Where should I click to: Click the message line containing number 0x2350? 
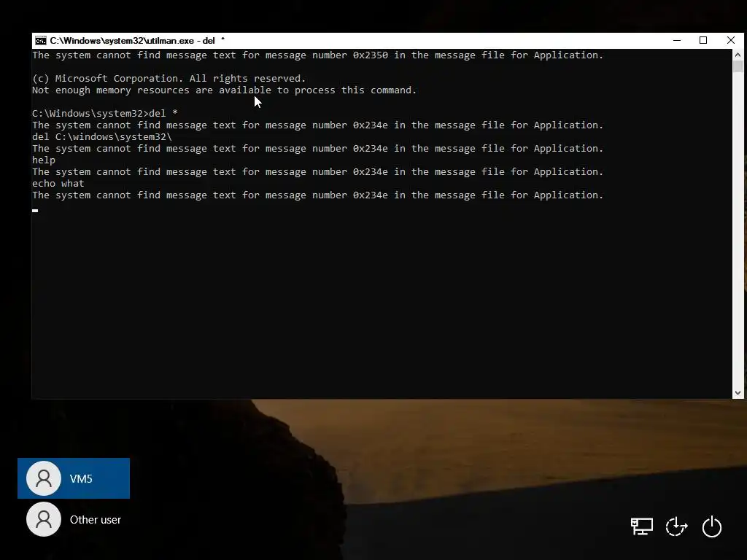pyautogui.click(x=318, y=55)
